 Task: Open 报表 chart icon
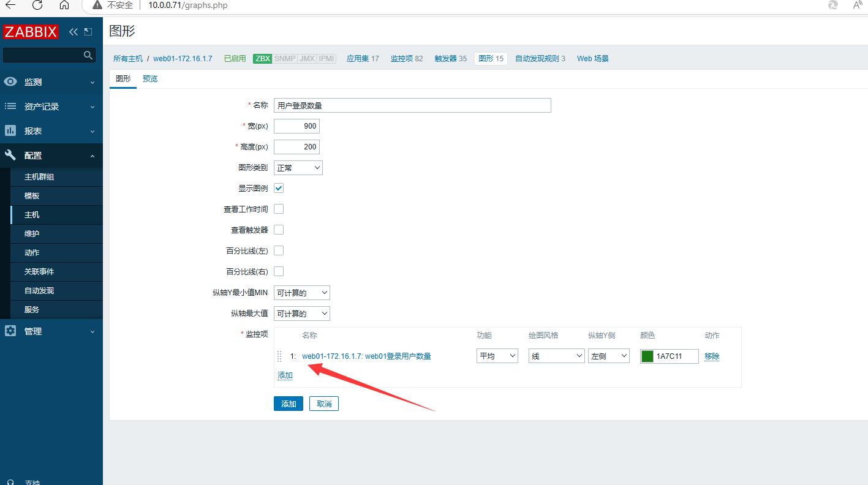click(x=10, y=131)
